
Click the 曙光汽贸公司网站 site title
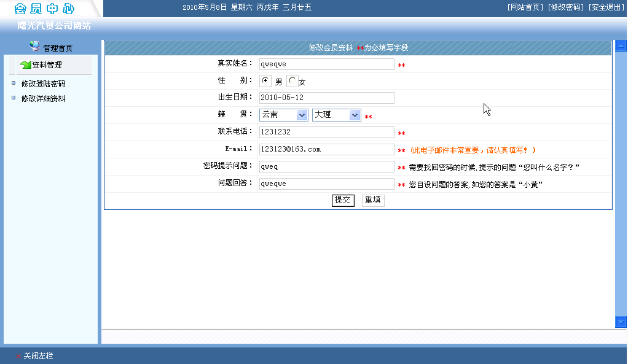click(54, 26)
